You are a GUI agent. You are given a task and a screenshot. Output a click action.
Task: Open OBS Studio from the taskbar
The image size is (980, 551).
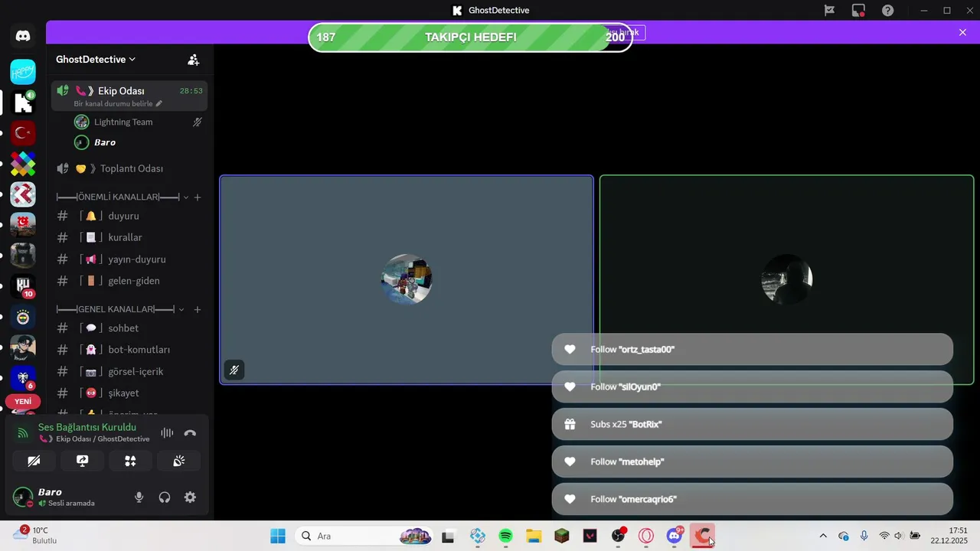click(x=619, y=536)
